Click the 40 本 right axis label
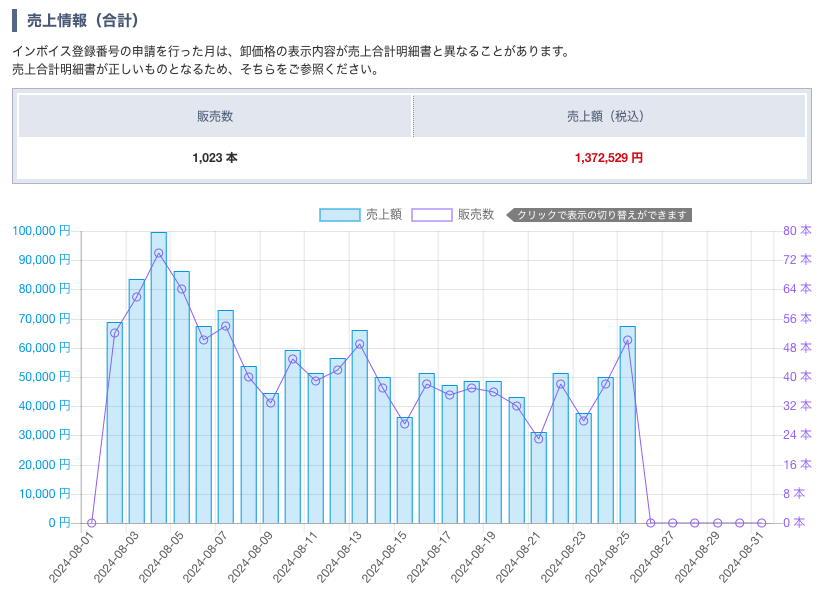Viewport: 823px width, 593px height. pyautogui.click(x=797, y=377)
